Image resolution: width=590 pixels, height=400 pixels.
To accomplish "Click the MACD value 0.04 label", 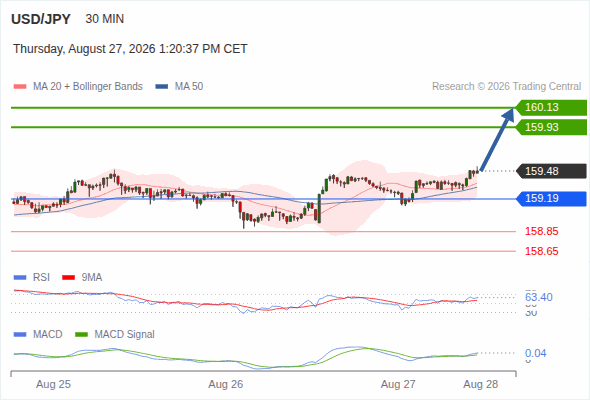I will tap(535, 353).
